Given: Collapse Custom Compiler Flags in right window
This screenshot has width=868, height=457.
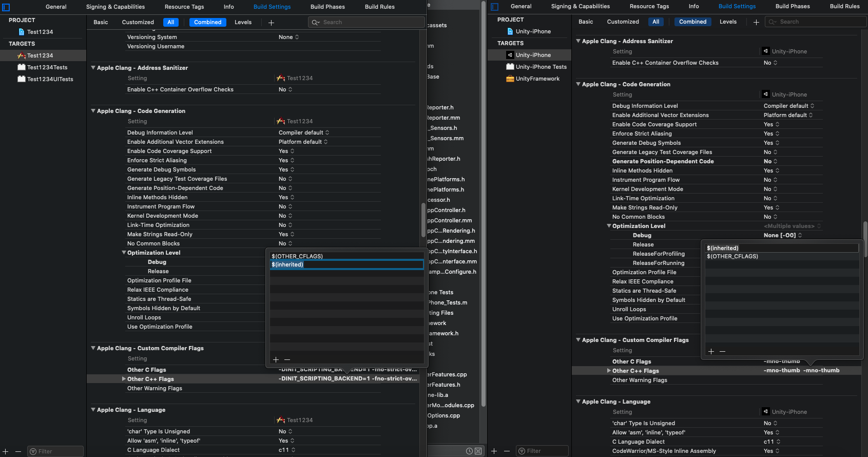Looking at the screenshot, I should 578,340.
